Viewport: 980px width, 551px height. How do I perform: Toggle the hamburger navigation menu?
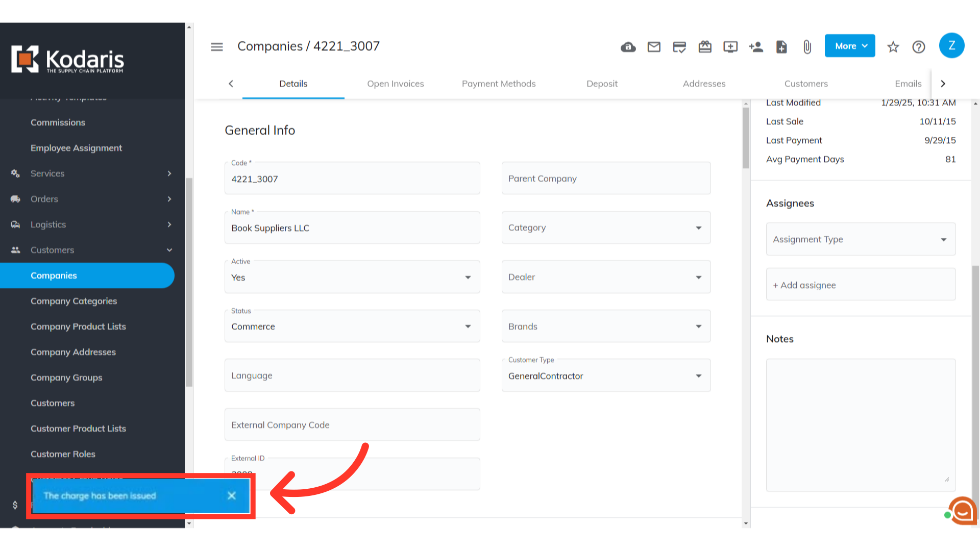(217, 47)
